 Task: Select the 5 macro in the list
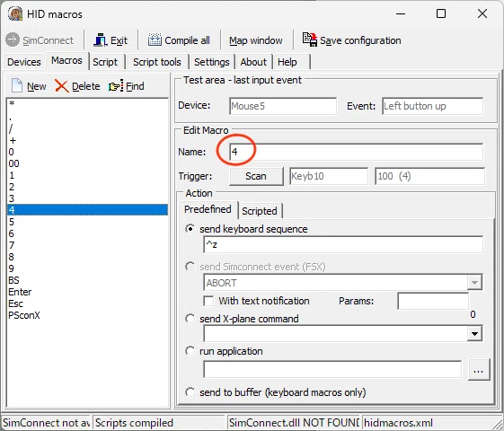click(x=87, y=222)
